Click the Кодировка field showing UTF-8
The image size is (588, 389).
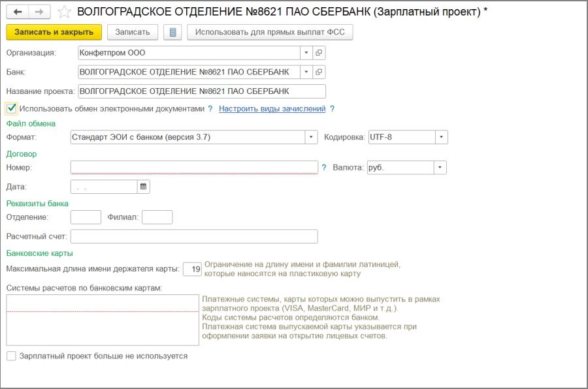point(402,137)
